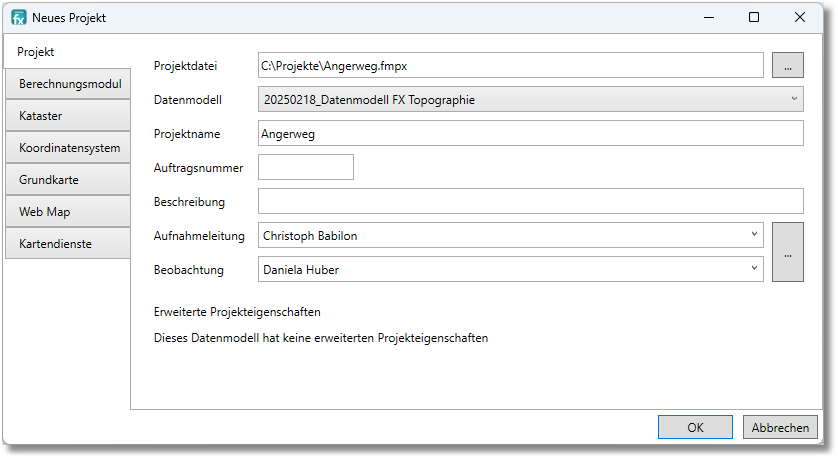This screenshot has width=838, height=459.
Task: Open the Kataster tab
Action: (69, 117)
